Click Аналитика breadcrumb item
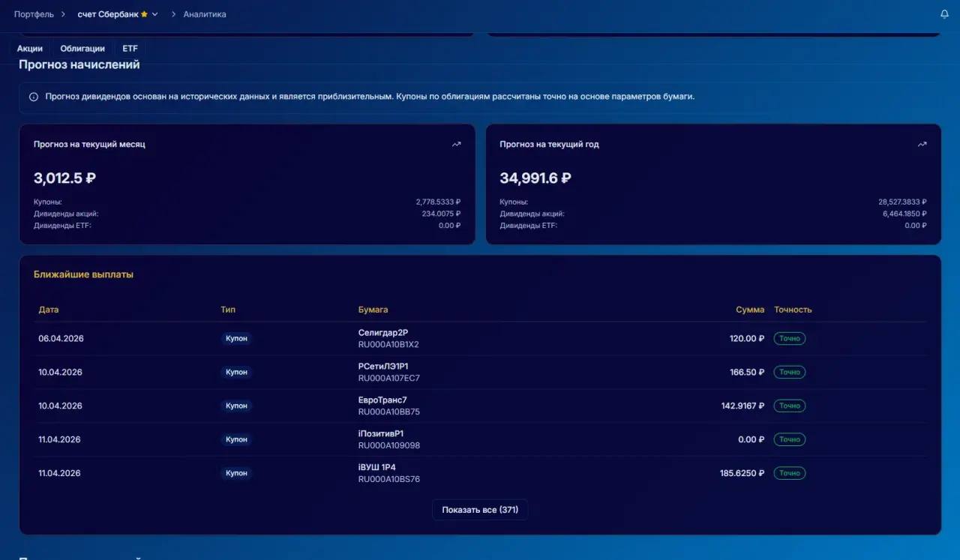Screen dimensions: 960x560 pos(205,14)
